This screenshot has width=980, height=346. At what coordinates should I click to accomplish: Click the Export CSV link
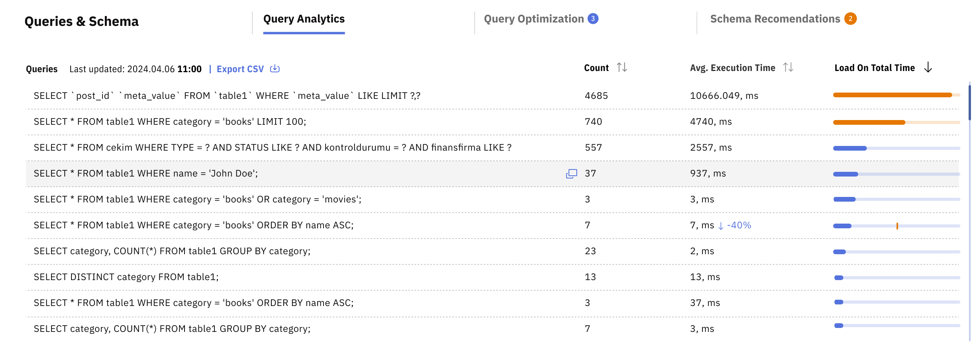[240, 69]
